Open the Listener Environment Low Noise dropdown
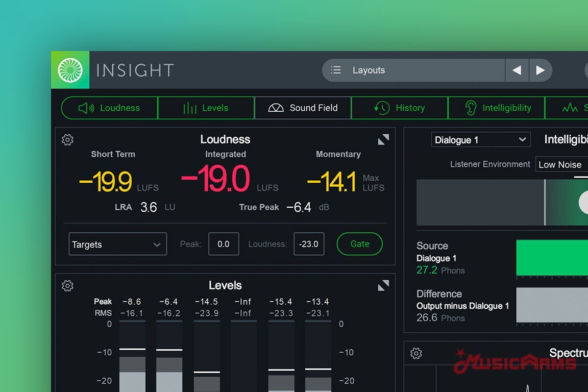 (561, 164)
